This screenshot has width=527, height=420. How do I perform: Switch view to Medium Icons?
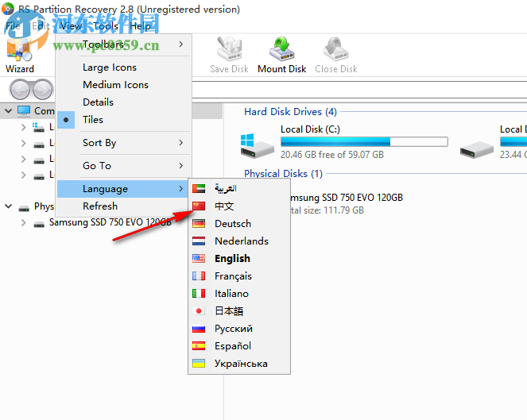[x=124, y=85]
